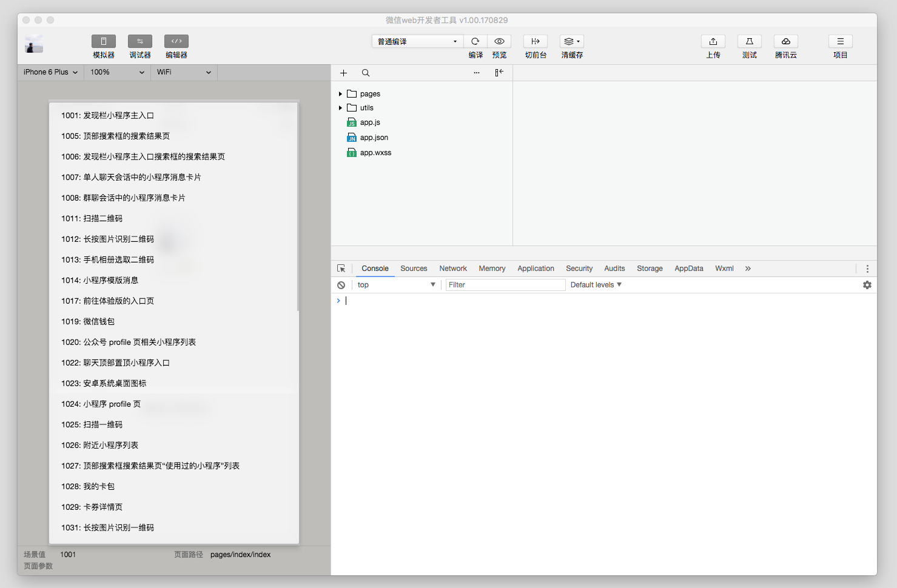Viewport: 897px width, 588px height.
Task: Toggle the editor panel button
Action: coord(176,41)
